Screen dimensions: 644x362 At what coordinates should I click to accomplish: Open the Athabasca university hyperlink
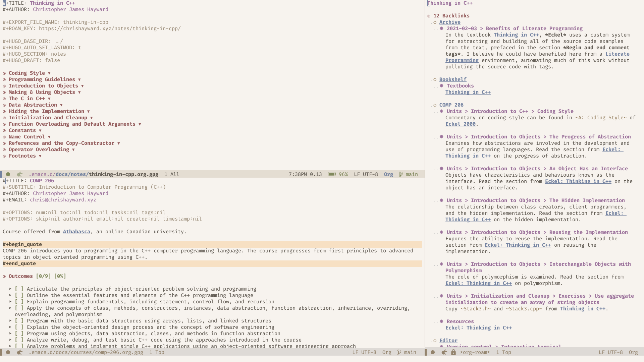(x=76, y=232)
